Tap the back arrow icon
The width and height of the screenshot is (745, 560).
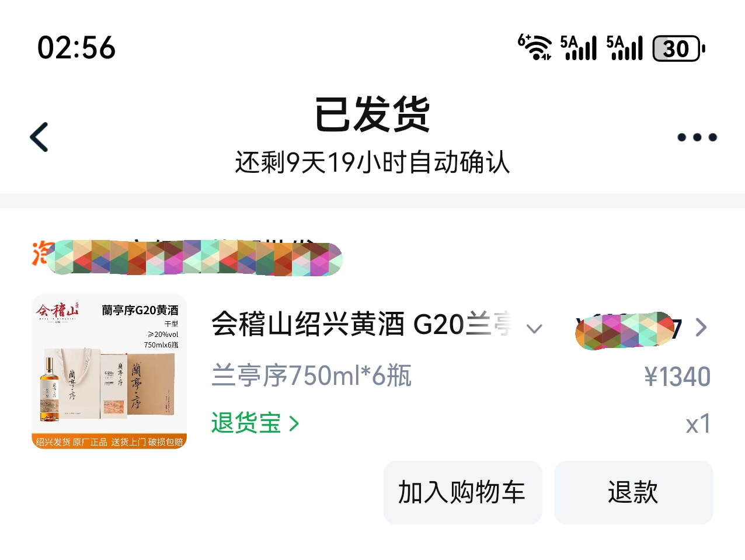coord(39,137)
